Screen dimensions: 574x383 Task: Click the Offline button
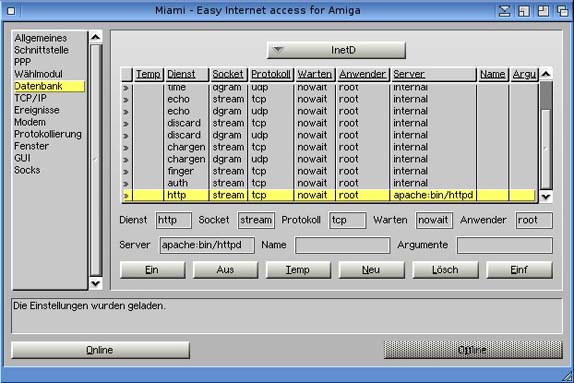(x=473, y=350)
